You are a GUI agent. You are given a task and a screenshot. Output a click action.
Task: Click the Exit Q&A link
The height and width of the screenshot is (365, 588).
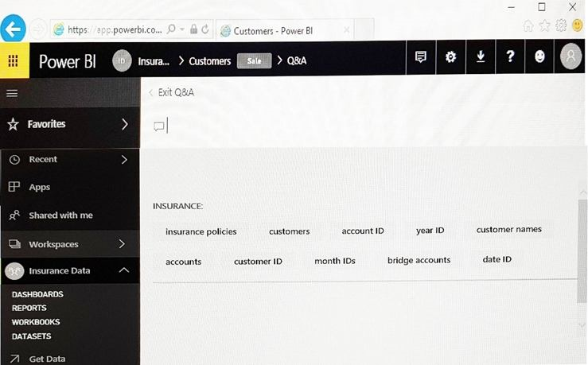coord(174,92)
